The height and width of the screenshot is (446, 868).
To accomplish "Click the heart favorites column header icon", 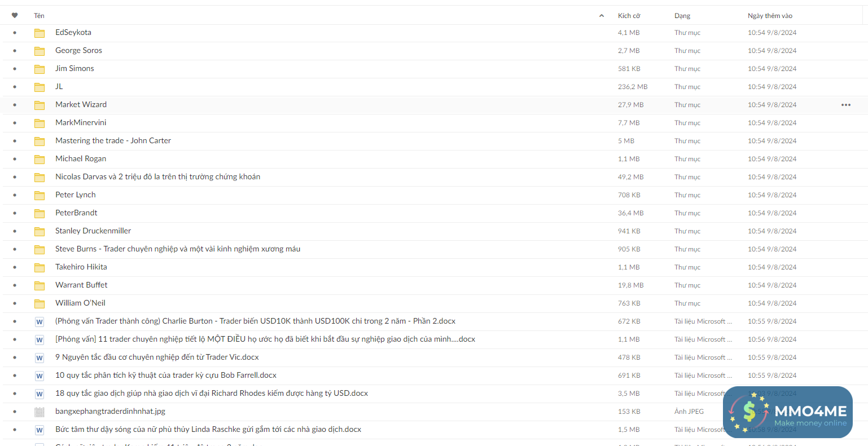I will pyautogui.click(x=15, y=16).
